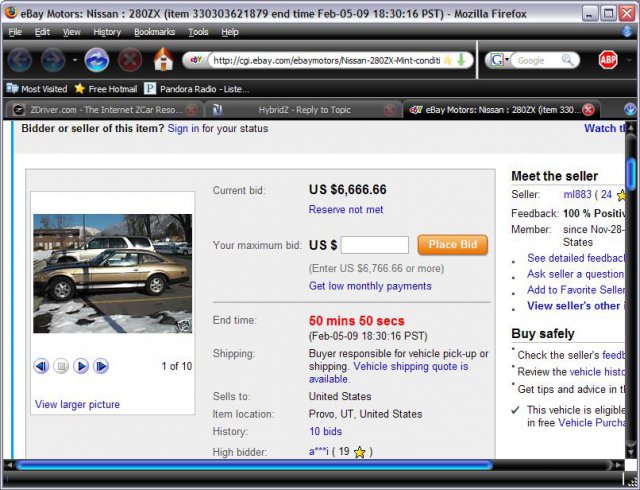Click the Adblock Plus ABP icon
Image resolution: width=640 pixels, height=490 pixels.
(608, 60)
